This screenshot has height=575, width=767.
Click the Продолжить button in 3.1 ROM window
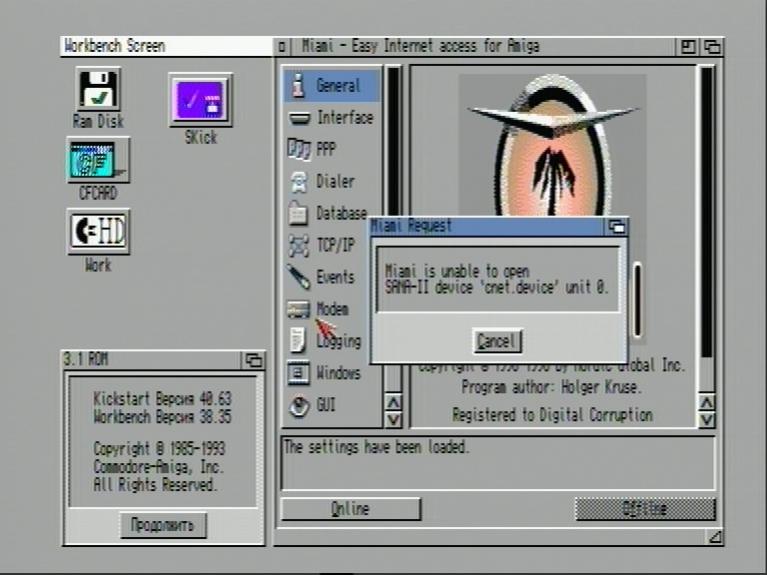click(x=163, y=525)
